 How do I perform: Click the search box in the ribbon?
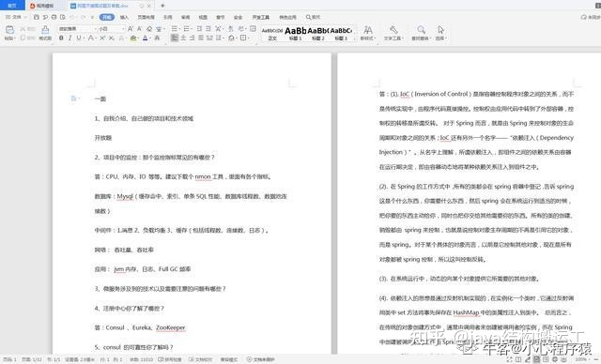313,17
